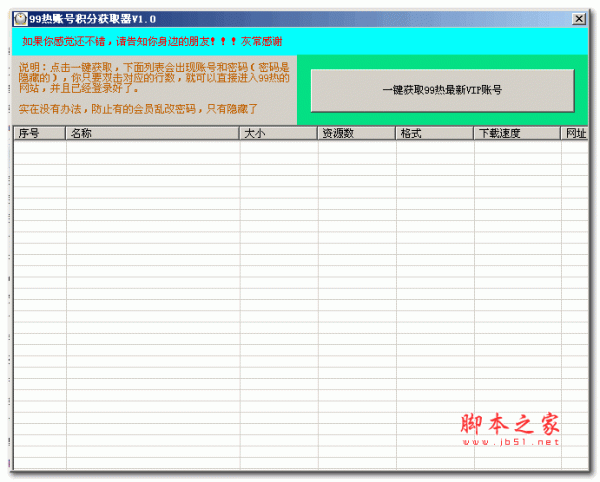Sort by the 序号 column header
Image resolution: width=600 pixels, height=482 pixels.
[x=39, y=134]
